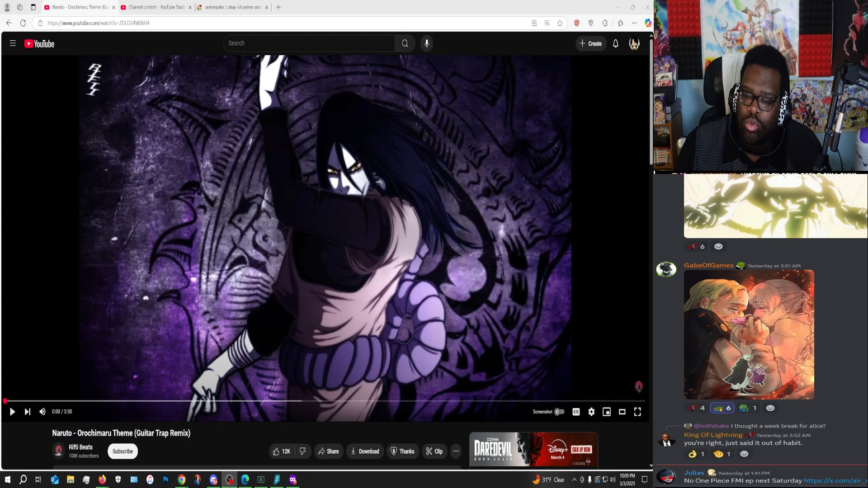Toggle the OK-hand reaction on King's message
This screenshot has height=488, width=868.
click(x=696, y=454)
